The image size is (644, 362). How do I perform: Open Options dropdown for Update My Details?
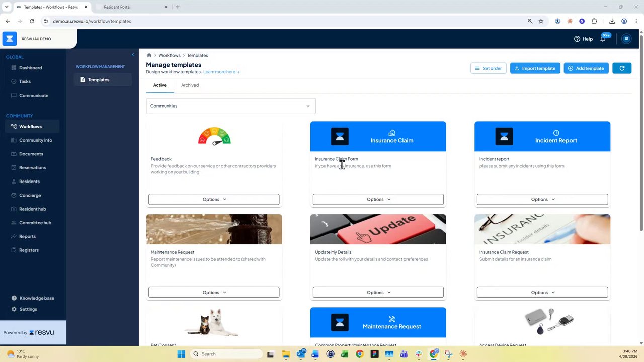click(x=378, y=293)
